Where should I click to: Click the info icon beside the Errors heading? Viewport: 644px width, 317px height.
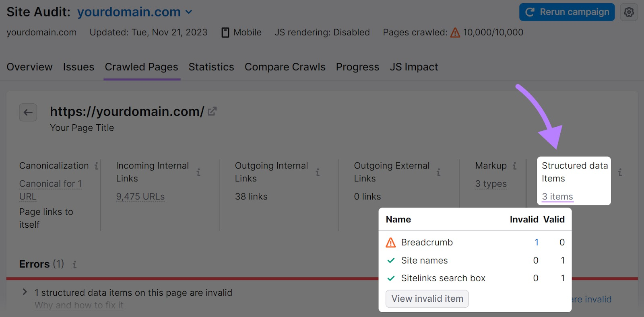[x=74, y=264]
